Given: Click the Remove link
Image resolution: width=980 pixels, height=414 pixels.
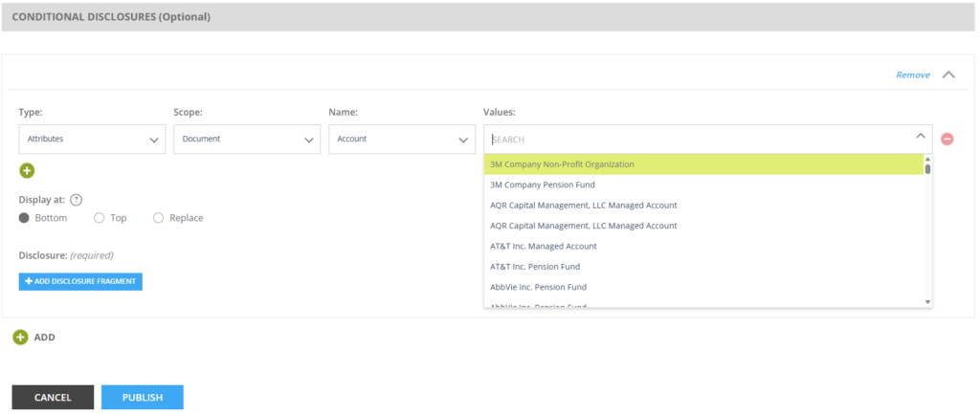Looking at the screenshot, I should (912, 75).
